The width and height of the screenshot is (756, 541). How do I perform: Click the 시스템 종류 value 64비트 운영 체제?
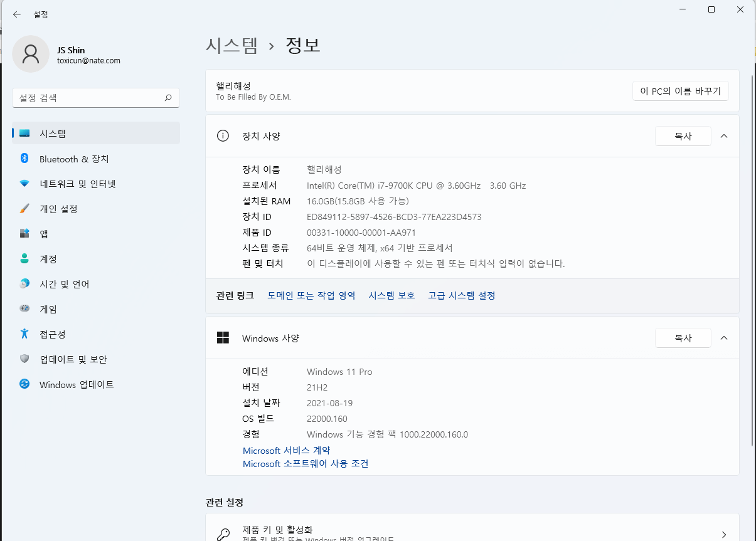click(380, 248)
